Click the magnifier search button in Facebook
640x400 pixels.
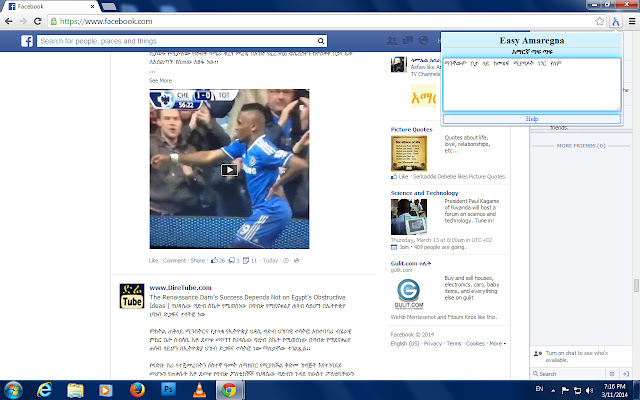(x=321, y=41)
